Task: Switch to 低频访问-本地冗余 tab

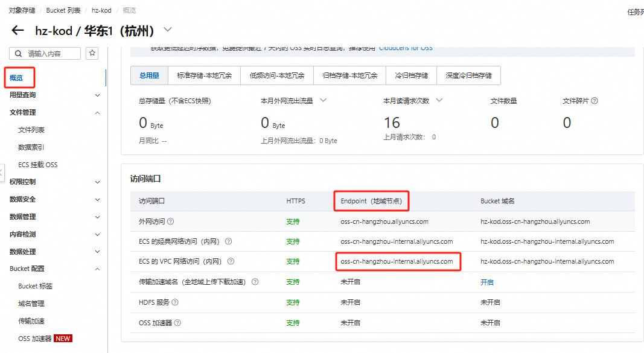Action: (277, 75)
